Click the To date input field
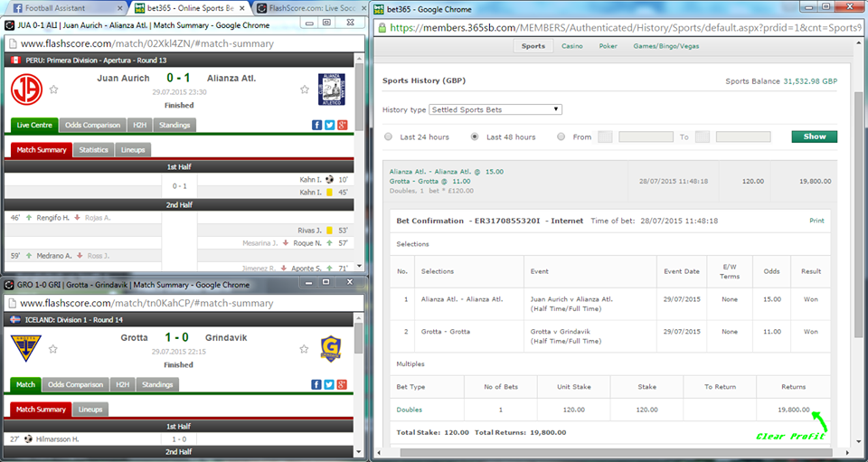 pyautogui.click(x=743, y=137)
